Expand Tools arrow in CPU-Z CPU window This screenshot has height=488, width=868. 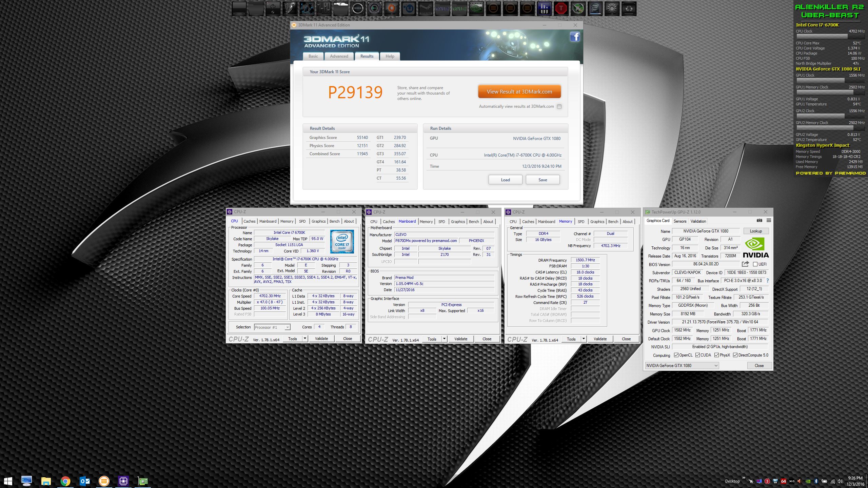[305, 338]
